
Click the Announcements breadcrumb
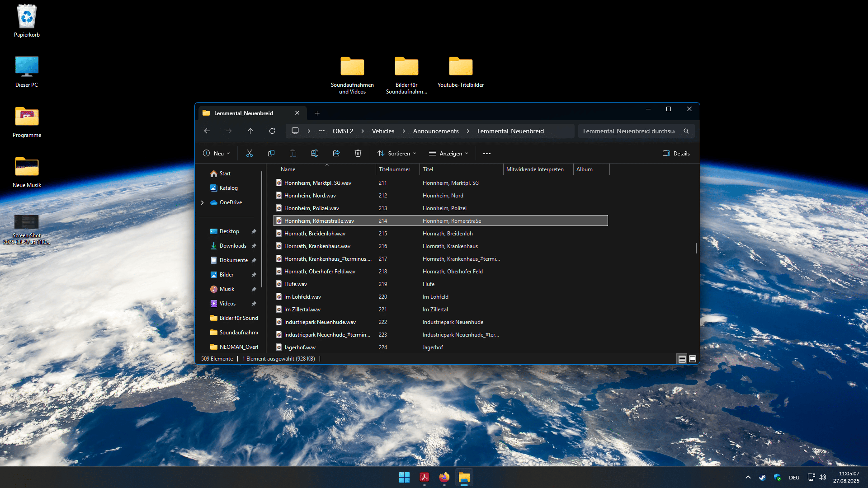point(435,131)
